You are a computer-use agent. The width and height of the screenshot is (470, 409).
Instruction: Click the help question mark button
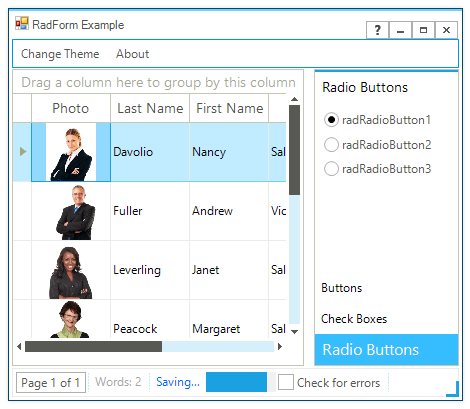pyautogui.click(x=377, y=30)
